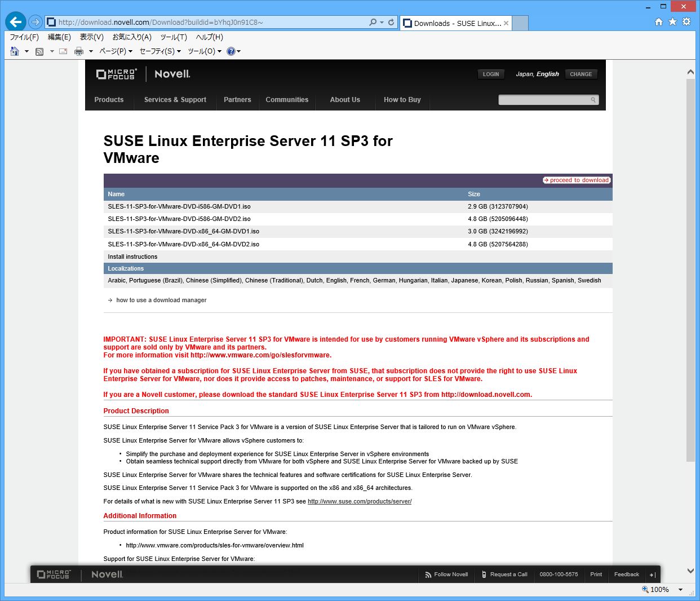Click the magnifier in site search box
The height and width of the screenshot is (601, 700).
[x=593, y=100]
